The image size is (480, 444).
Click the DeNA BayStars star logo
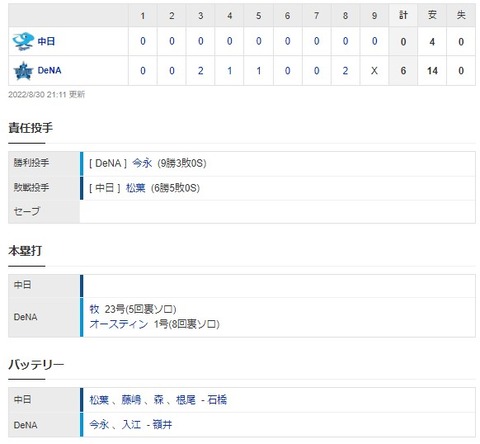[x=23, y=71]
